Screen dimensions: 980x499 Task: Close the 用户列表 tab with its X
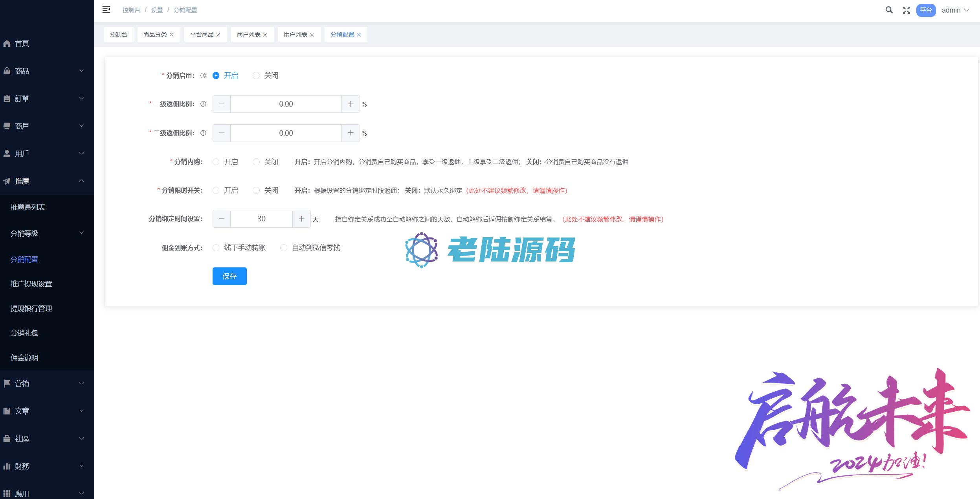312,35
